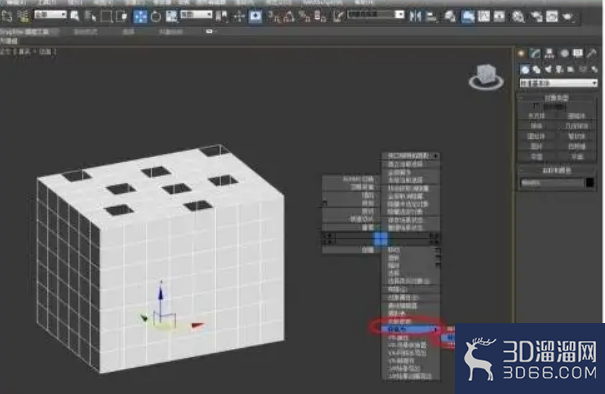Select the Cameras category icon
The image size is (605, 394).
pyautogui.click(x=559, y=69)
